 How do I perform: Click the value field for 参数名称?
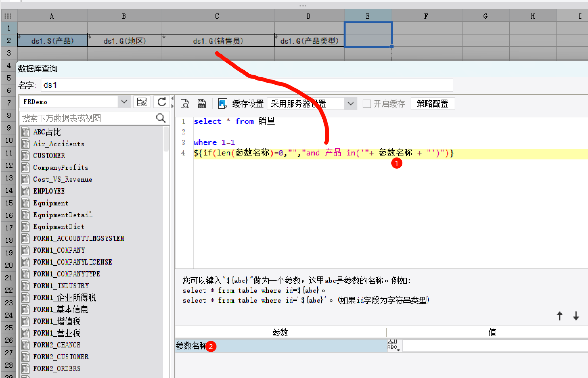pos(495,346)
